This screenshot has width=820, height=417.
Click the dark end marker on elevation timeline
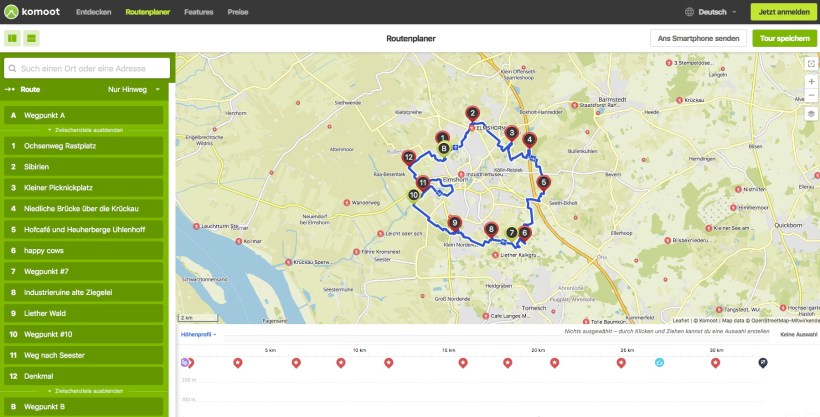tap(763, 362)
